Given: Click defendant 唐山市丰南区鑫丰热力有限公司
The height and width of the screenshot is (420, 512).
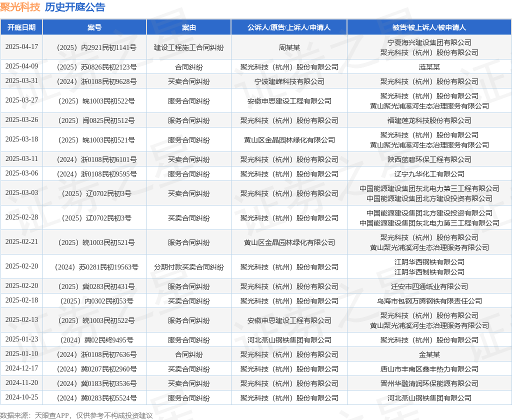Looking at the screenshot, I should (x=429, y=369).
